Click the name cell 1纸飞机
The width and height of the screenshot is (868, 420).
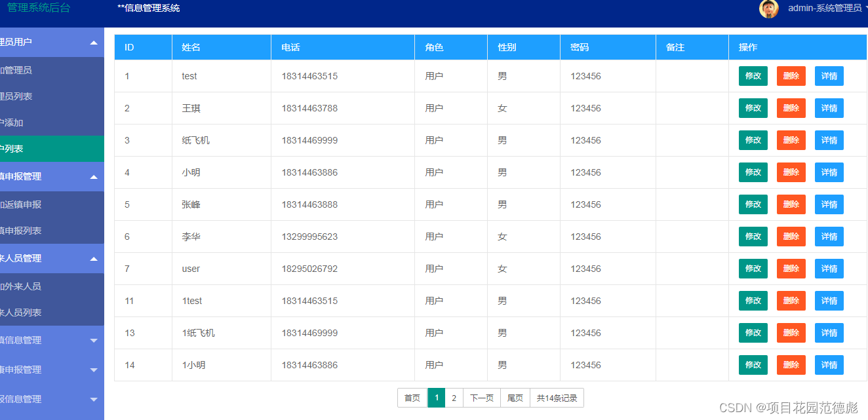[199, 333]
